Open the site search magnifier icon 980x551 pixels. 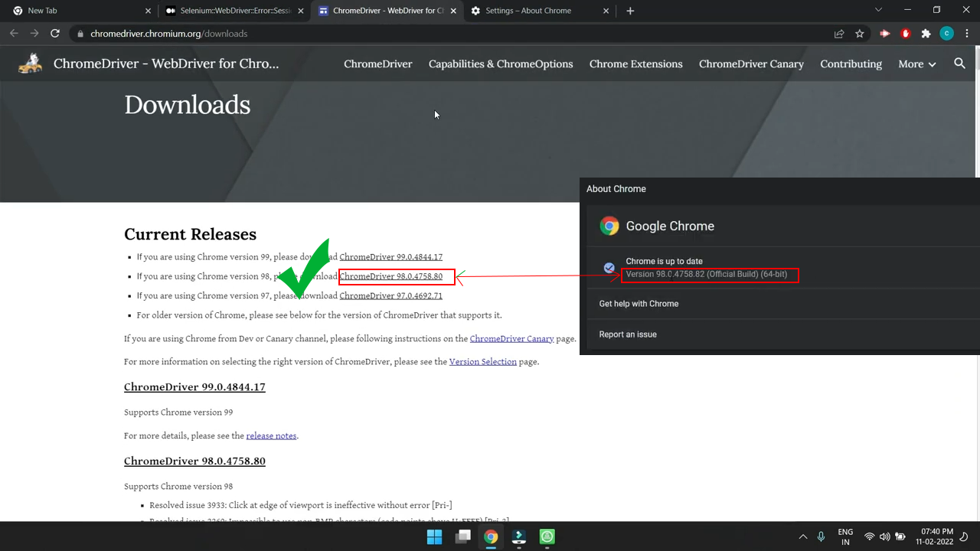click(x=959, y=64)
